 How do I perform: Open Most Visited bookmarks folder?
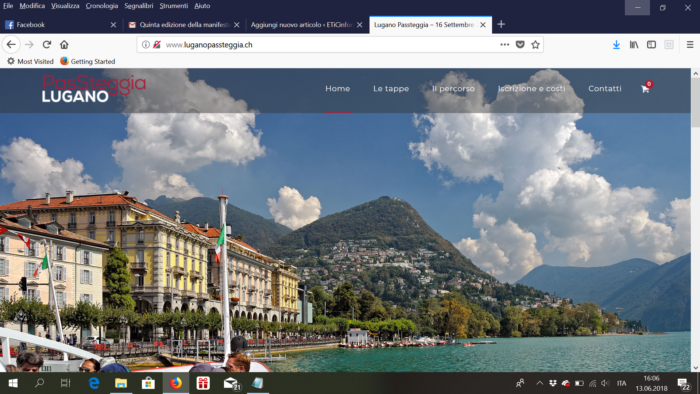click(x=30, y=62)
